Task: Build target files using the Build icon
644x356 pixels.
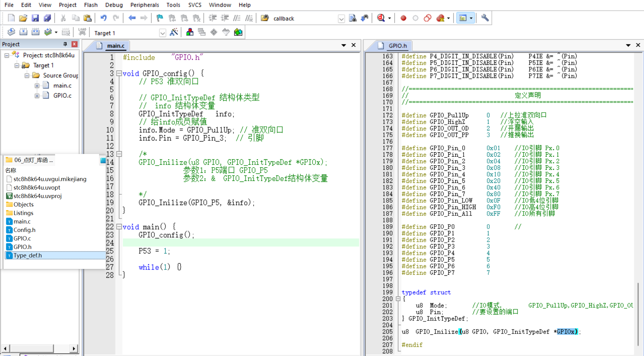Action: point(23,32)
